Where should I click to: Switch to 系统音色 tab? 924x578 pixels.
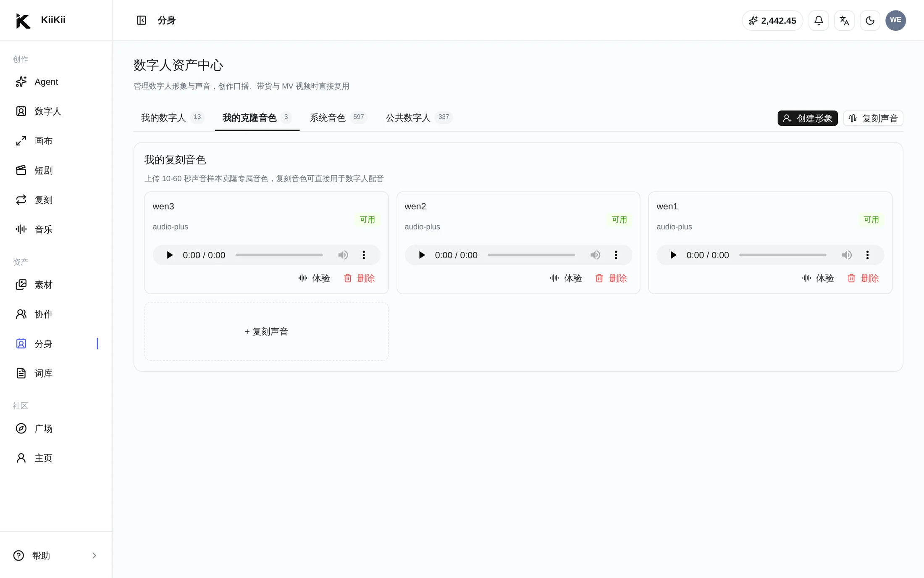point(339,118)
